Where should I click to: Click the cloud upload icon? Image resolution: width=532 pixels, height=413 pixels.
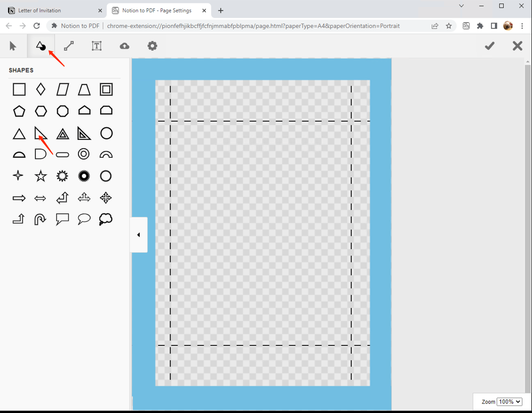tap(124, 46)
